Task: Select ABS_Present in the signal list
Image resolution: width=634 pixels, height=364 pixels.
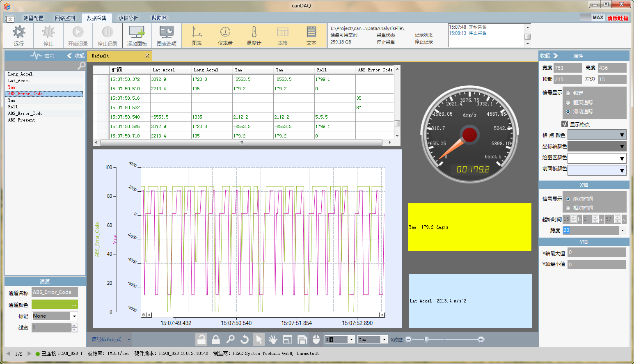Action: (21, 120)
